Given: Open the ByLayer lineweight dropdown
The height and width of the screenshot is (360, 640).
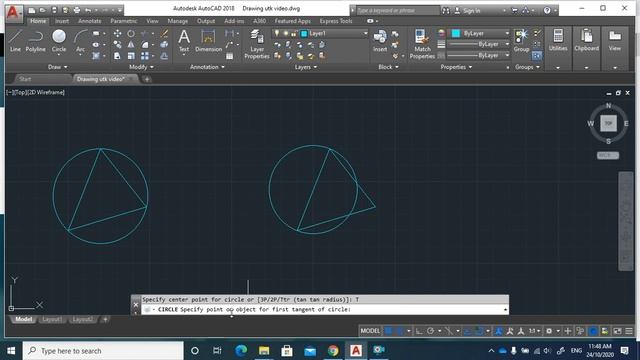Looking at the screenshot, I should coord(478,44).
